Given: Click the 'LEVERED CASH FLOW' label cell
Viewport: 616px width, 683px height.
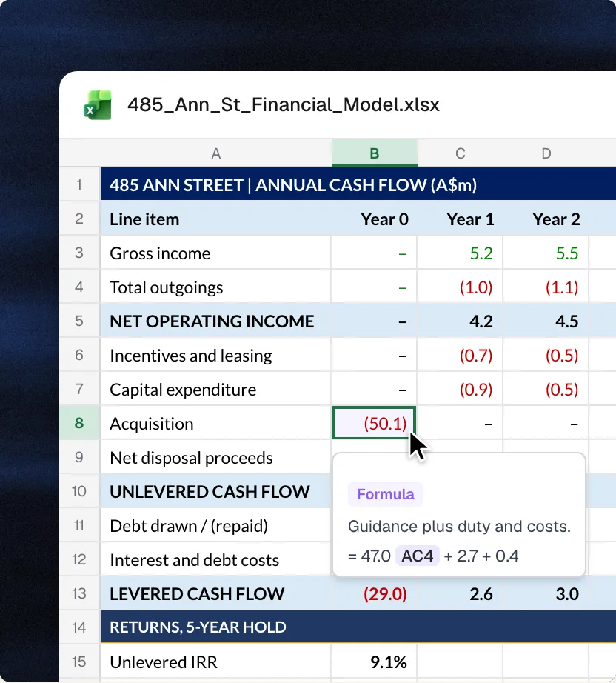Looking at the screenshot, I should (215, 593).
